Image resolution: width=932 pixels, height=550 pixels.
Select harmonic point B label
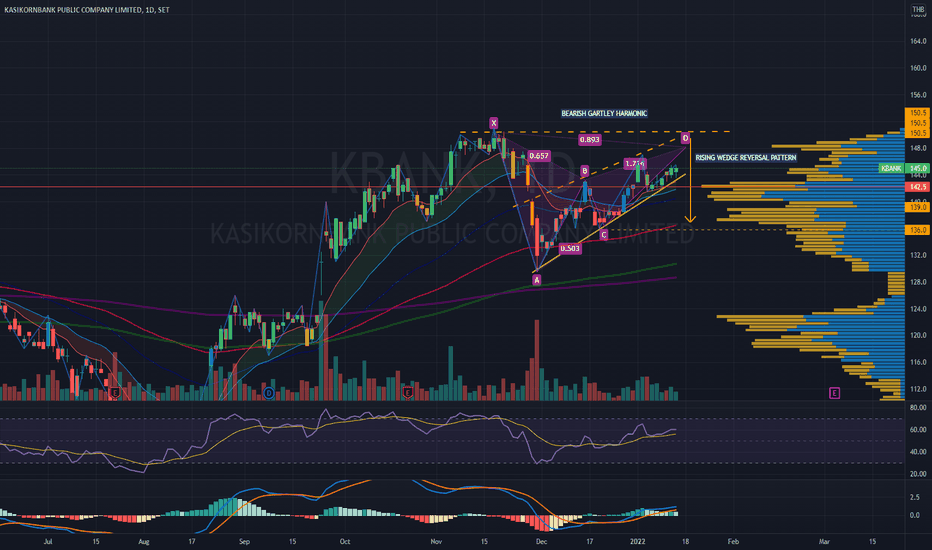(x=585, y=171)
